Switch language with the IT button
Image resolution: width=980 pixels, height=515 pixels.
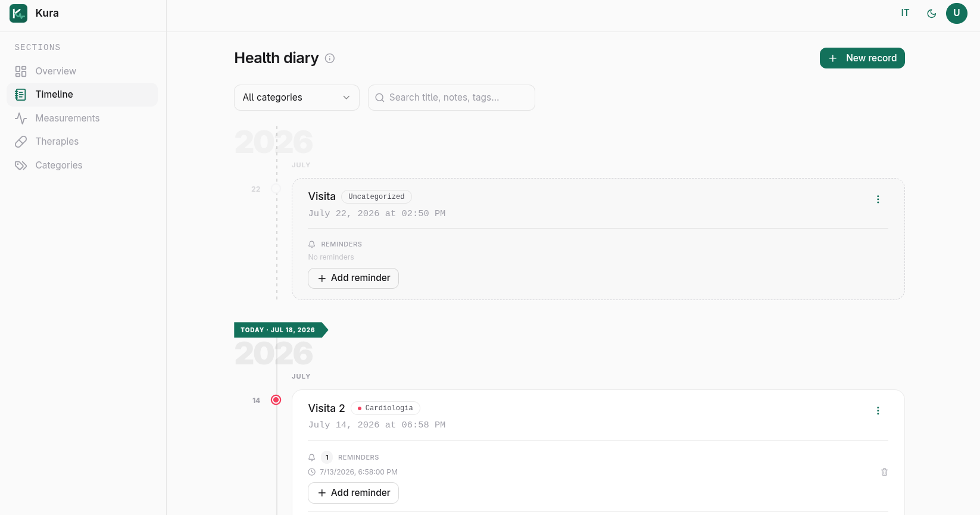coord(905,13)
